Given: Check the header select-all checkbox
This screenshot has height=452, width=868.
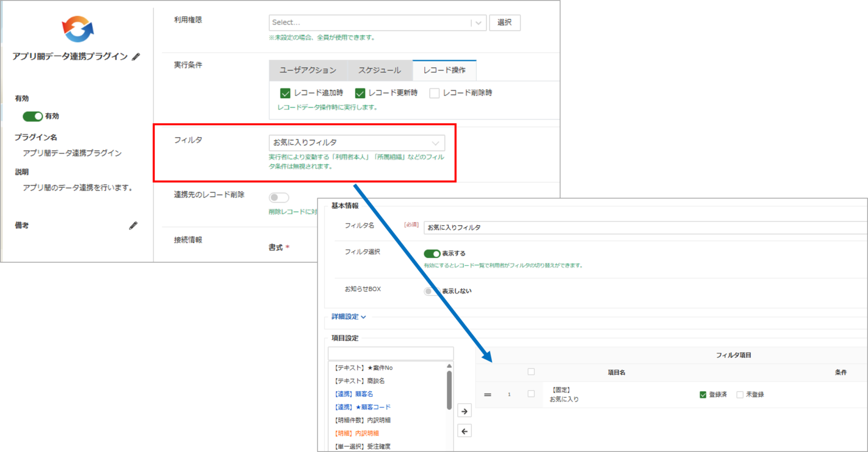Looking at the screenshot, I should click(531, 372).
